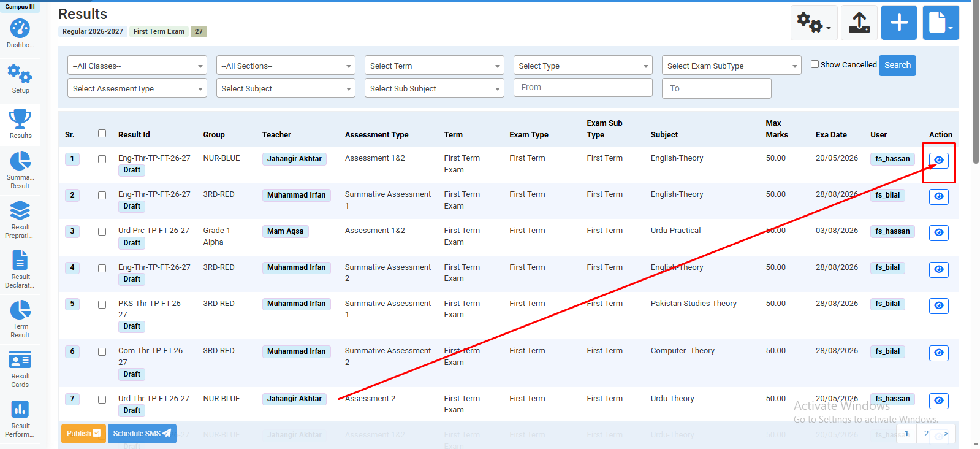The image size is (980, 449).
Task: Check the row 5 PKS-Thr-TP-FT-26-27 checkbox
Action: point(102,305)
